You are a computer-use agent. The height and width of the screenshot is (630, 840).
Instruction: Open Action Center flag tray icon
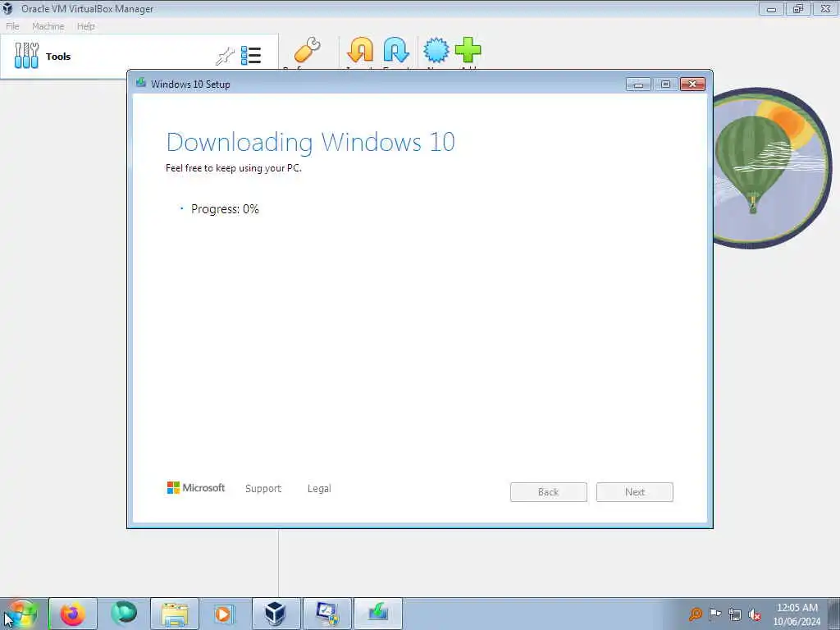pyautogui.click(x=714, y=614)
